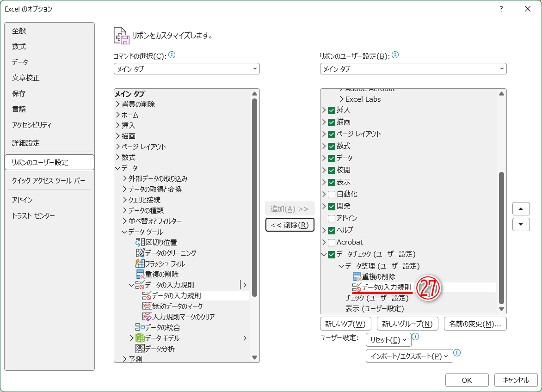Click info icon next to インポート/エクスポート
The image size is (542, 392).
457,353
